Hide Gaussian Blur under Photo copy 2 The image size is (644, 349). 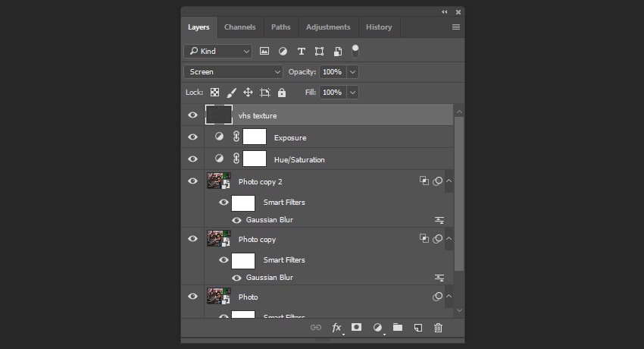[236, 220]
